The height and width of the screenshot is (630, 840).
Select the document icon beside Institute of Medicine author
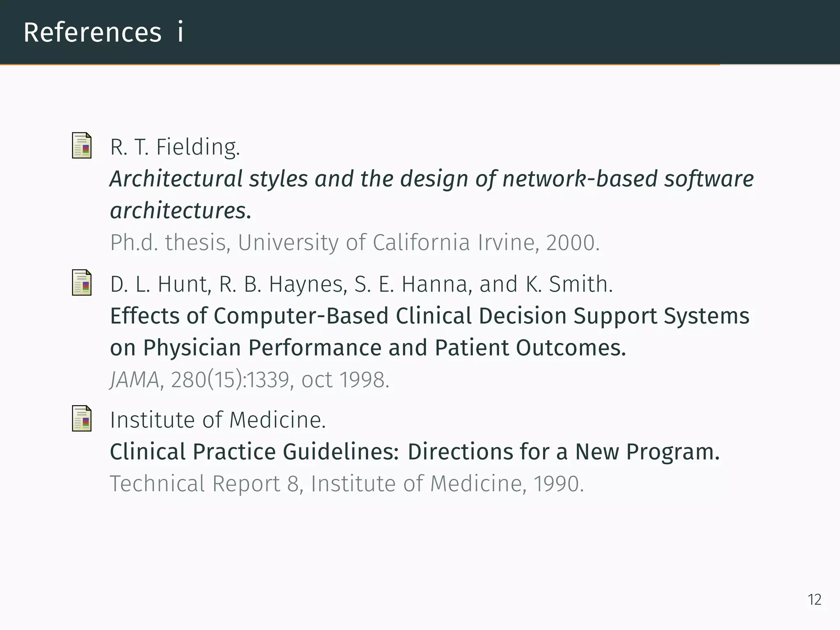tap(82, 419)
